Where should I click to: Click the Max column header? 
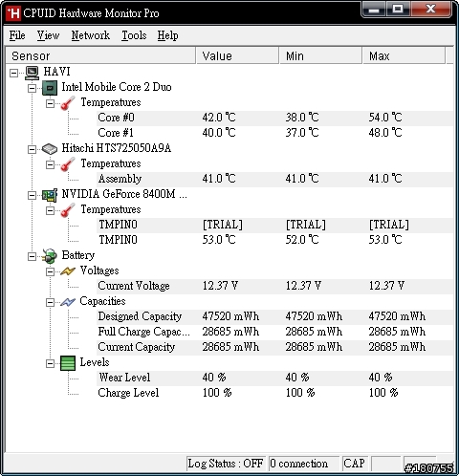(404, 55)
